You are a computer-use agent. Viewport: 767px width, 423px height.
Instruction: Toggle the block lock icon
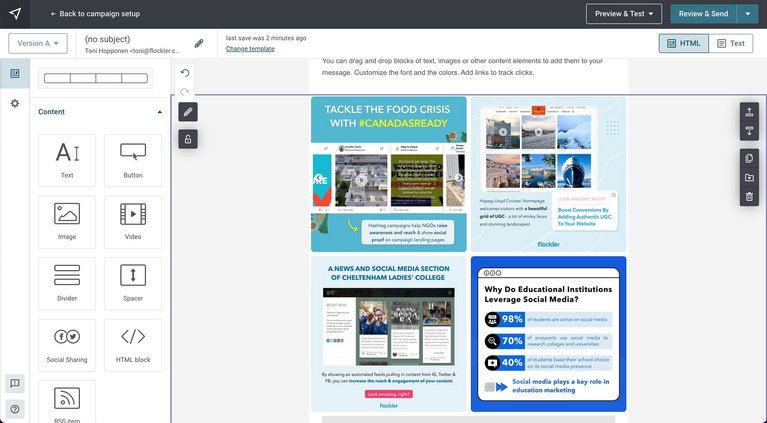[188, 139]
